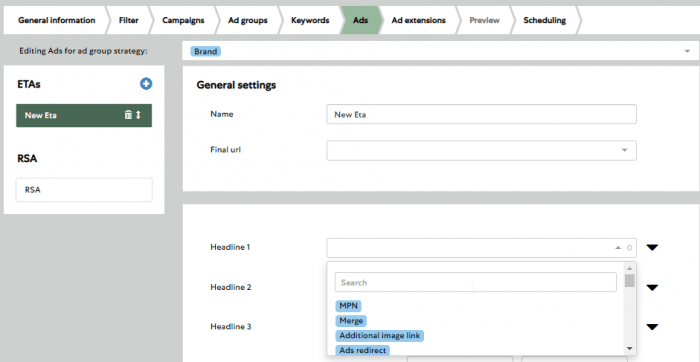Viewport: 700px width, 362px height.
Task: Focus the Name input field
Action: [x=481, y=114]
